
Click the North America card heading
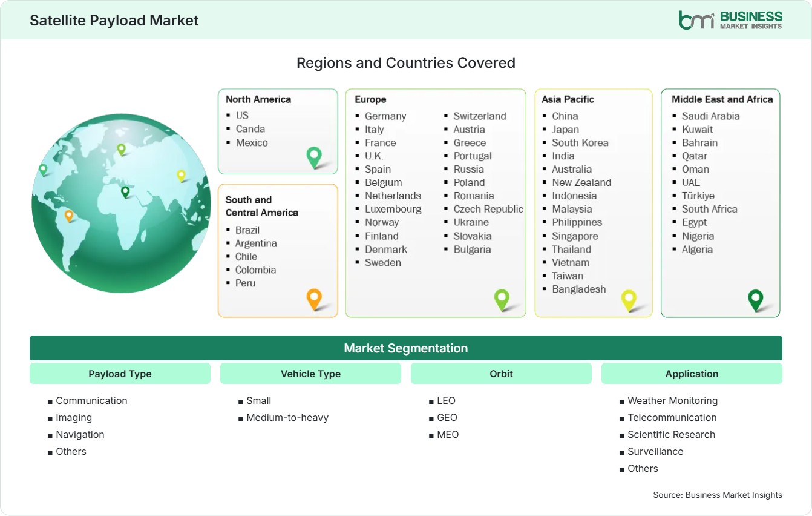(258, 99)
